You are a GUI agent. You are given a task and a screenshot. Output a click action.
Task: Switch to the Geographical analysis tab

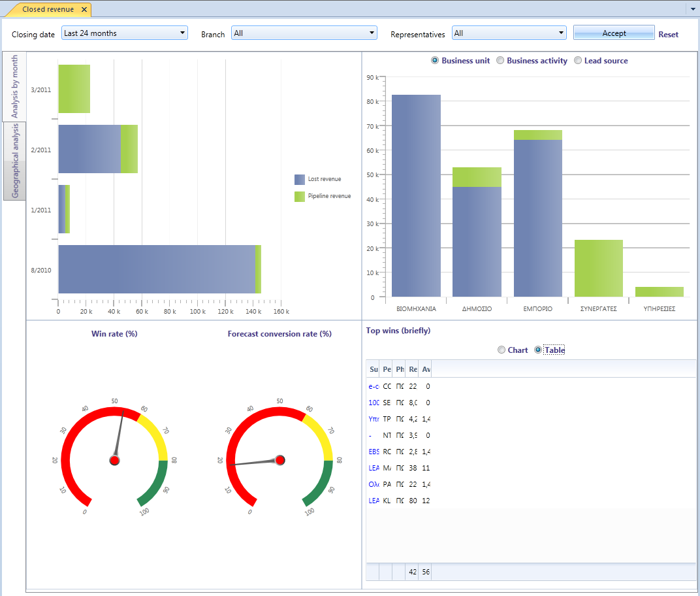point(15,161)
